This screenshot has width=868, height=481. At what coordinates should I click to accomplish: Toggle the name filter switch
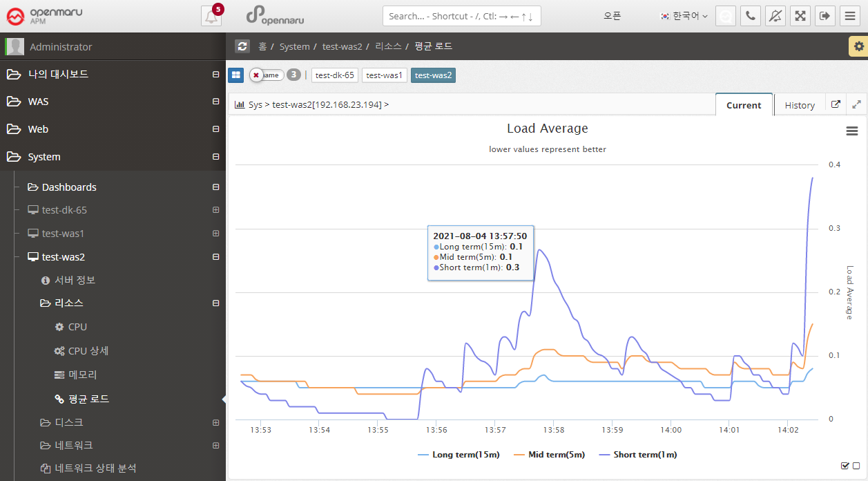pyautogui.click(x=267, y=75)
